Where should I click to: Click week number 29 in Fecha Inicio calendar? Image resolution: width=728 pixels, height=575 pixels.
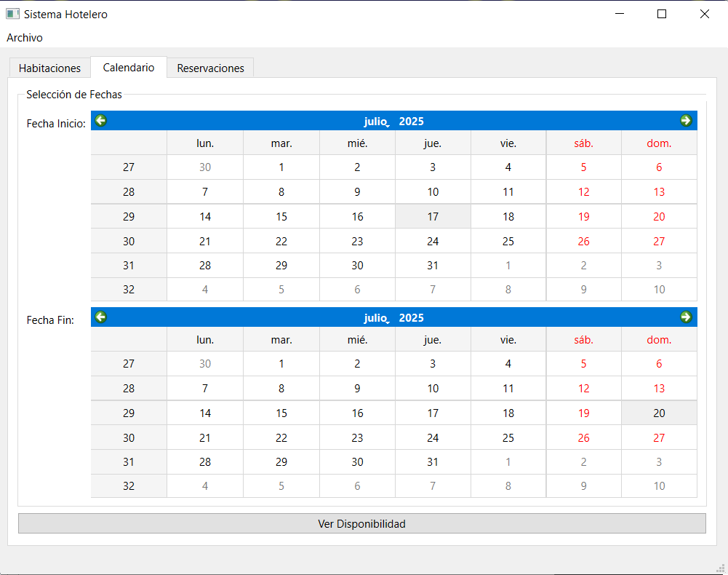coord(129,217)
